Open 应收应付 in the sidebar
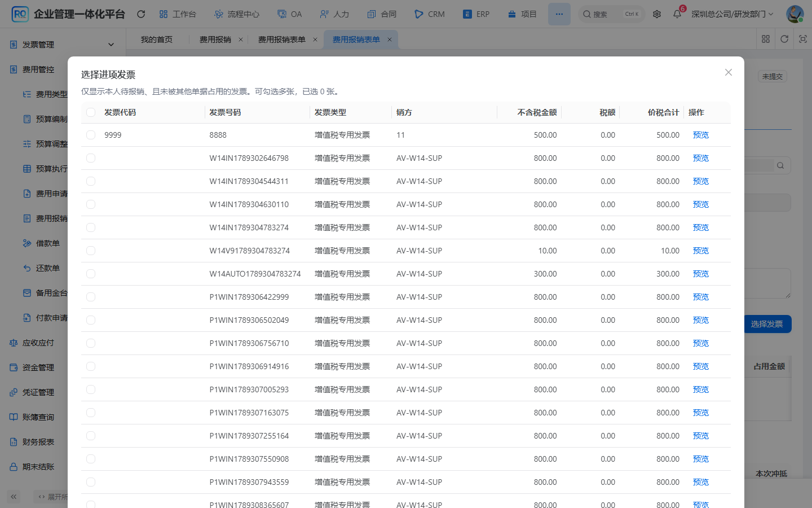This screenshot has height=508, width=812. 37,343
